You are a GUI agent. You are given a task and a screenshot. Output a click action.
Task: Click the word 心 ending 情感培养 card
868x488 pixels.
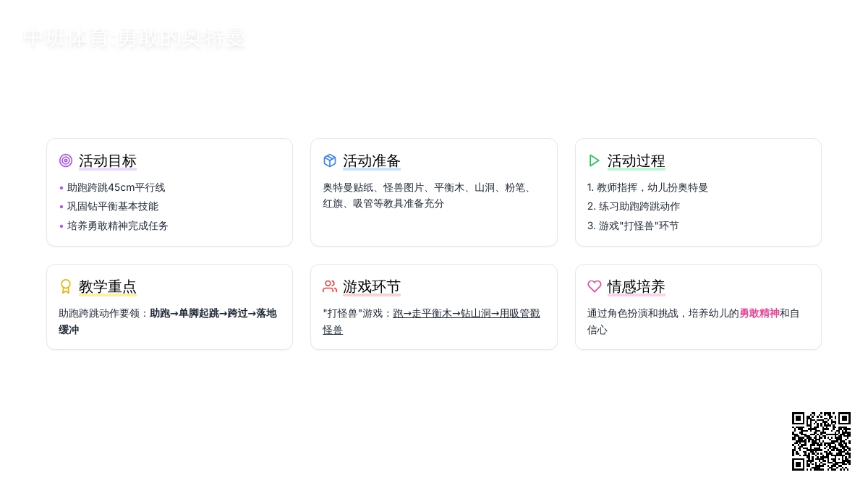(603, 330)
